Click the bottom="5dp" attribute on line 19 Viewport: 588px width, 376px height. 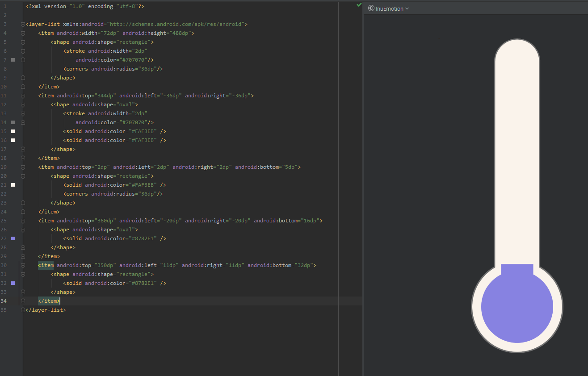coord(266,167)
